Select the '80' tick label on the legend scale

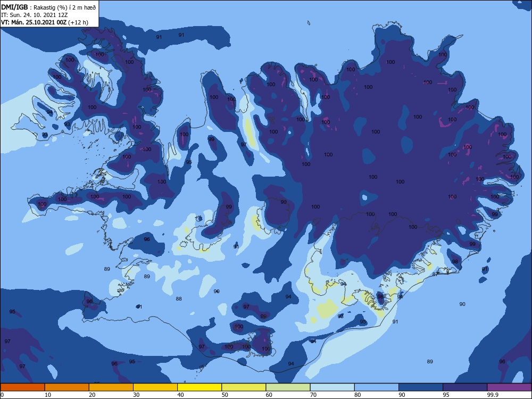[x=358, y=395]
